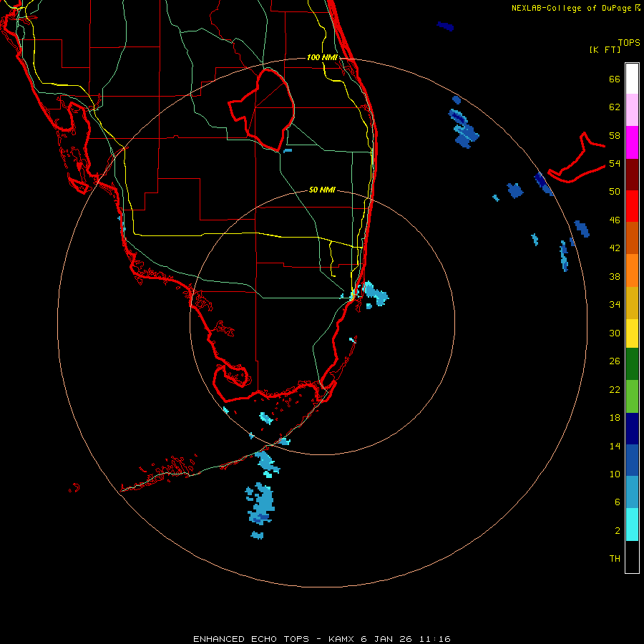
Task: Select the dark orange 46 legend swatch
Action: [x=632, y=238]
